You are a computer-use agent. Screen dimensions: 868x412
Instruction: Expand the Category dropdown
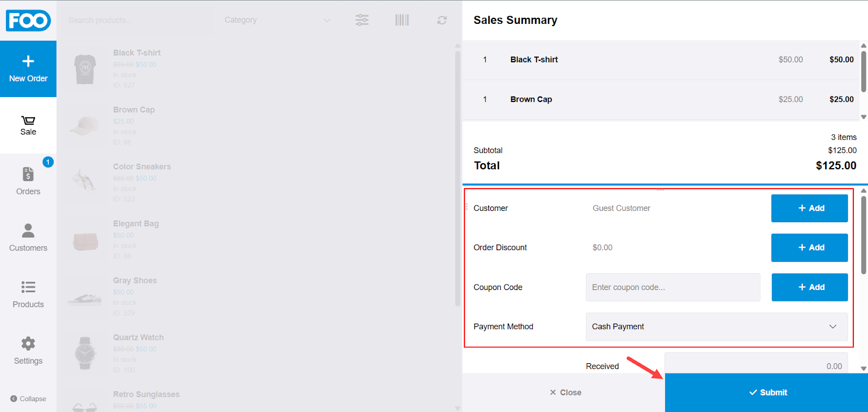click(x=277, y=20)
